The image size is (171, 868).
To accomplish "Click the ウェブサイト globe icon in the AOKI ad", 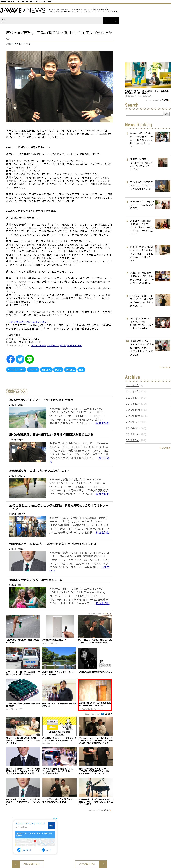I will tap(19, 850).
